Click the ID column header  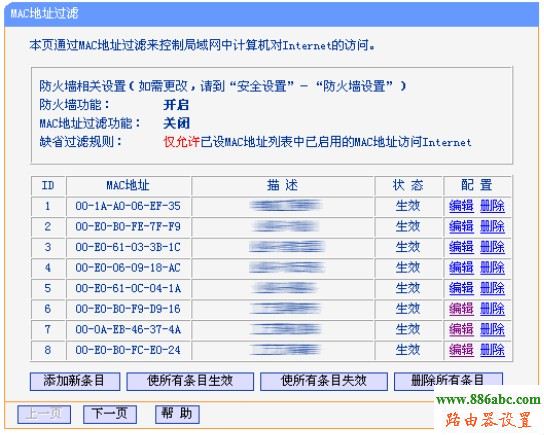48,185
